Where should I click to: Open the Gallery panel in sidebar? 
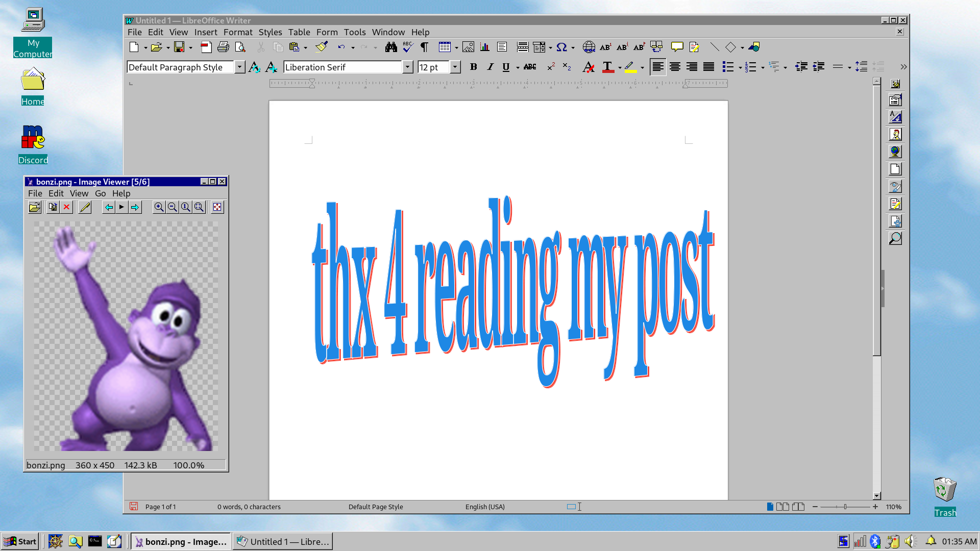coord(895,135)
